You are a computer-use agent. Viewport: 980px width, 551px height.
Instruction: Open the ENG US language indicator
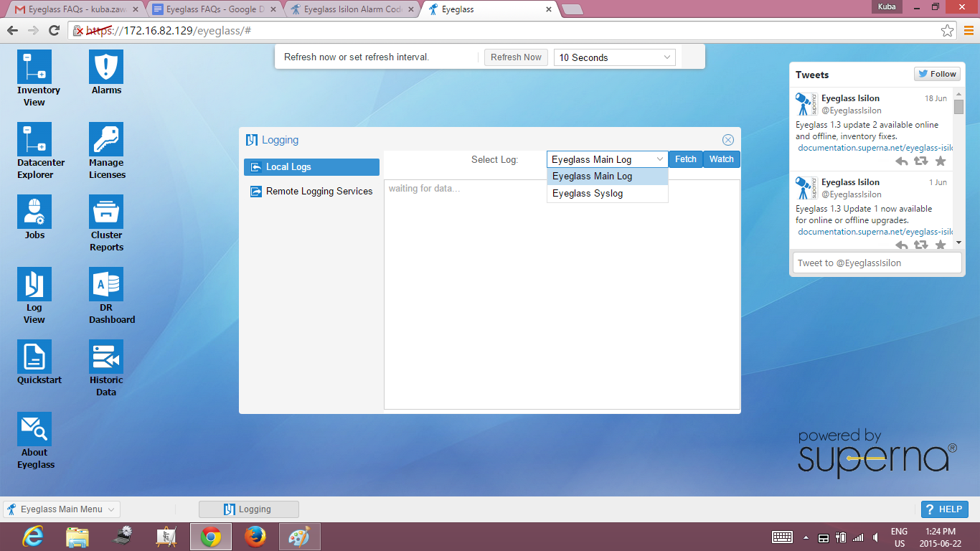tap(899, 537)
